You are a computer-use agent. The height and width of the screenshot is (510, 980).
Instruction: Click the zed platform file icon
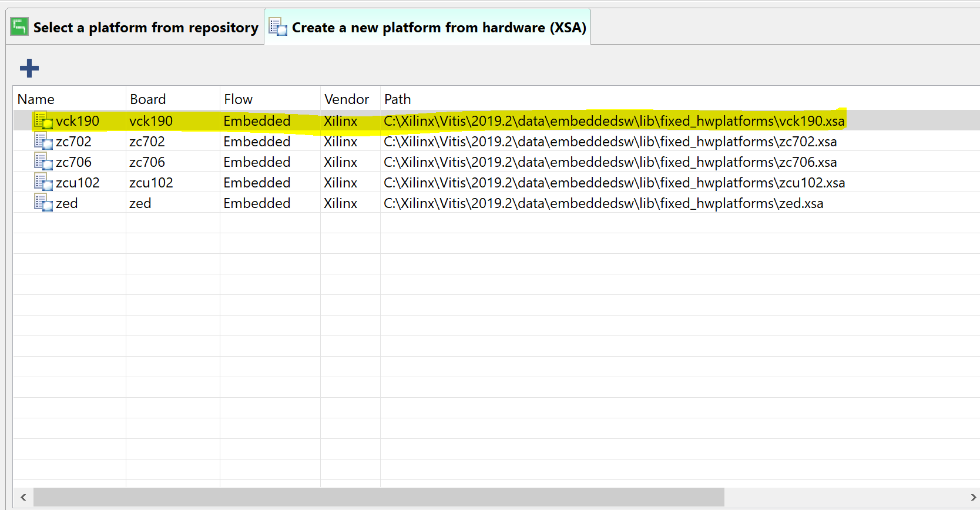43,203
